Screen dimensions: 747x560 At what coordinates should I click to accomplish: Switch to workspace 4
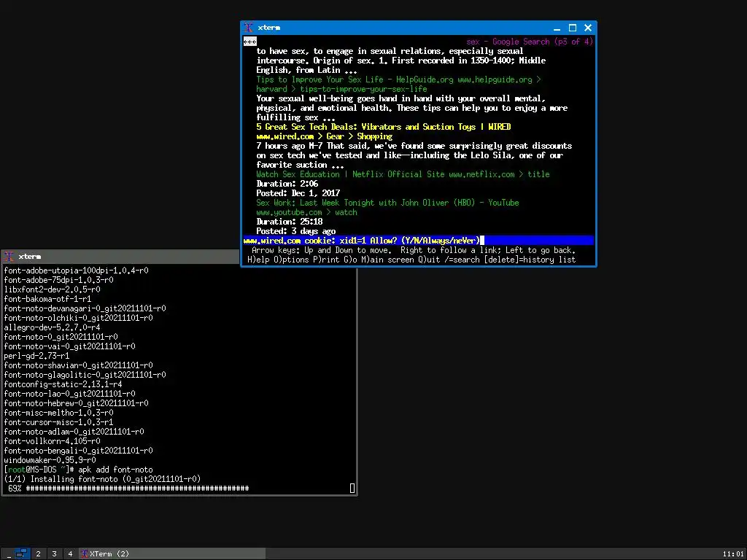click(70, 554)
